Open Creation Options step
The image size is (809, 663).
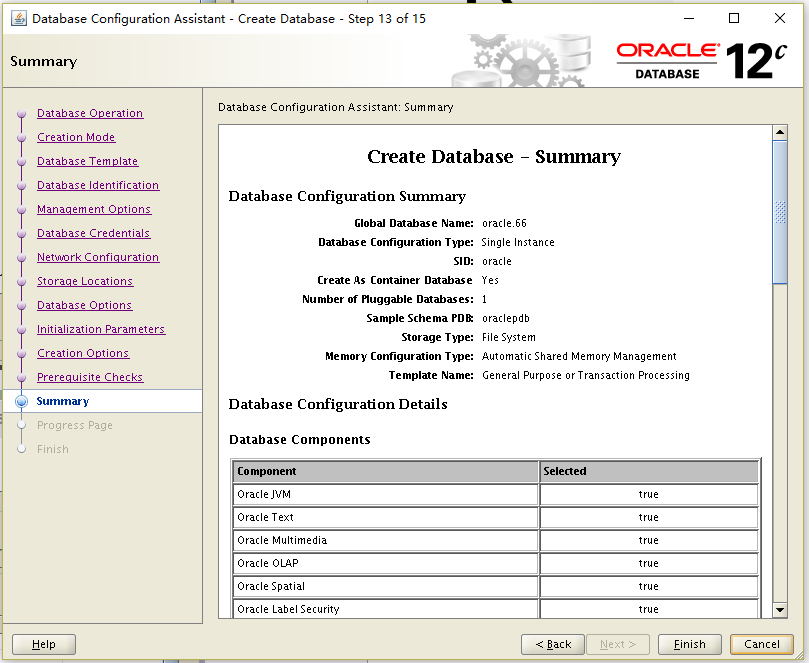coord(83,353)
